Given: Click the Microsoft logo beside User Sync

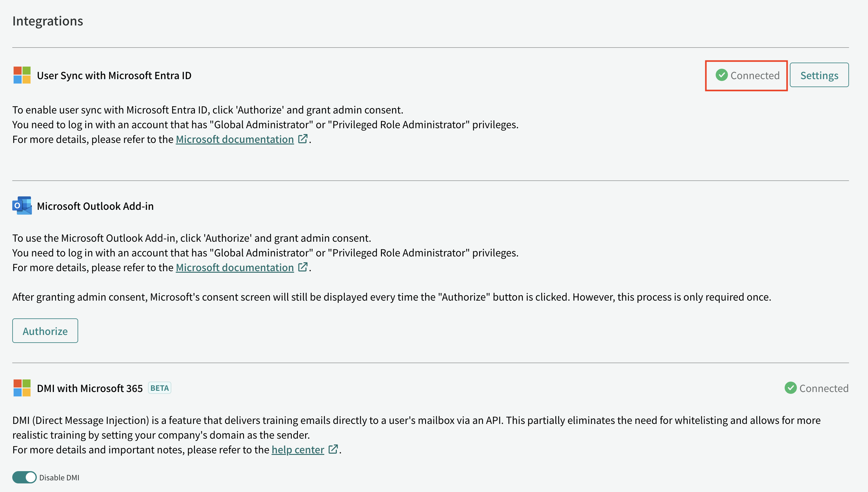Looking at the screenshot, I should [x=22, y=75].
